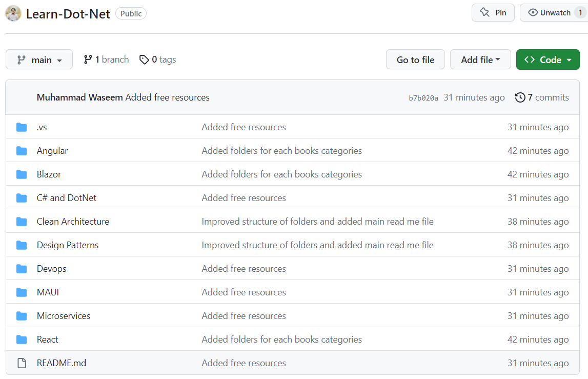Image resolution: width=588 pixels, height=379 pixels.
Task: Click the folder icon for Devops
Action: 22,269
